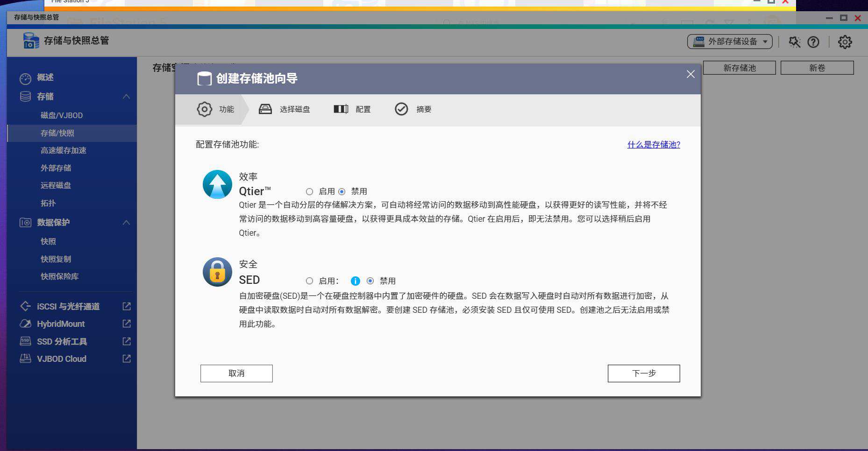The image size is (868, 451).
Task: Open the help question mark icon
Action: tap(813, 42)
